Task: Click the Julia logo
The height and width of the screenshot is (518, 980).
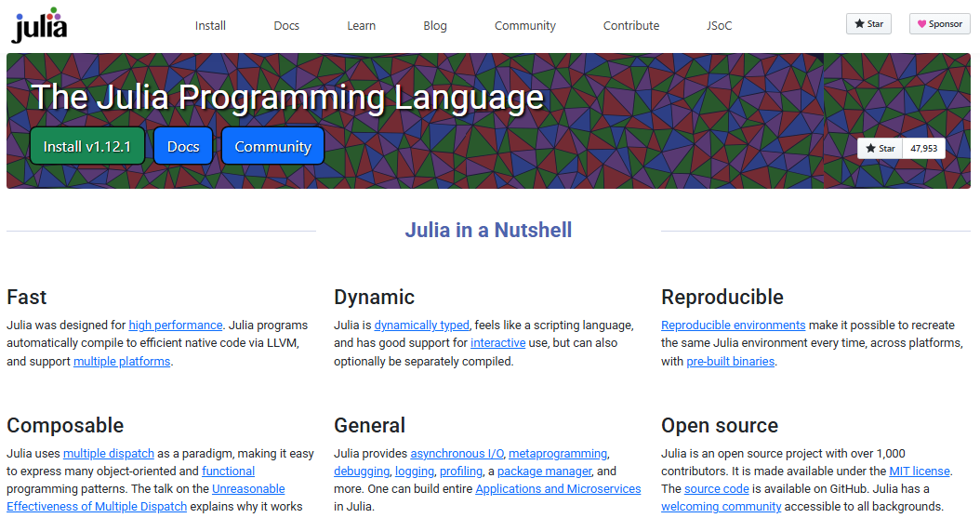Action: (x=39, y=26)
